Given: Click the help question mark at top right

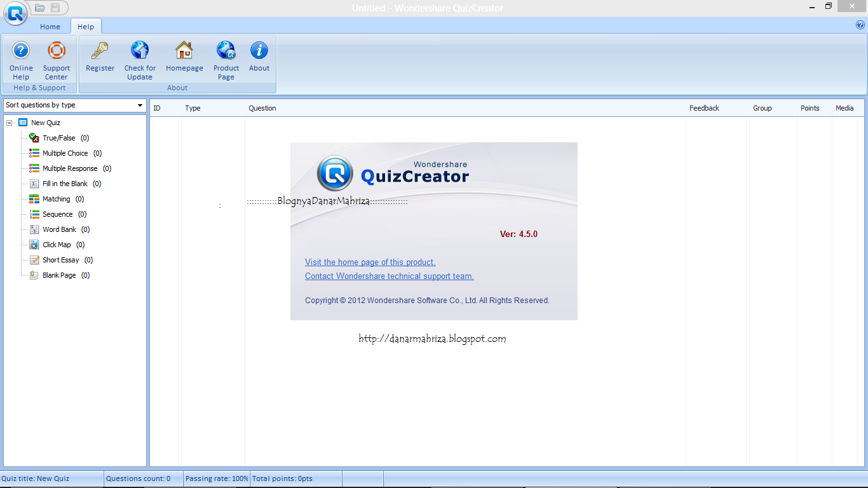Looking at the screenshot, I should click(860, 25).
